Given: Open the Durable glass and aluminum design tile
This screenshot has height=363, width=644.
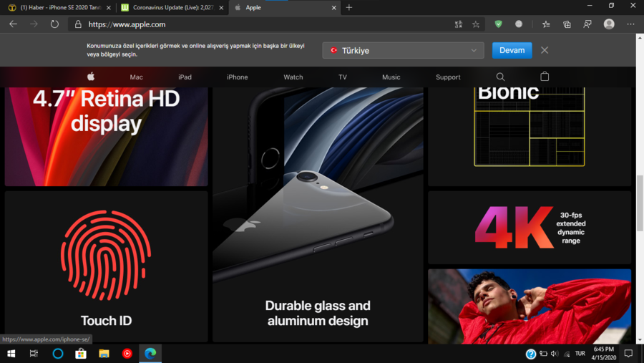Looking at the screenshot, I should (318, 215).
